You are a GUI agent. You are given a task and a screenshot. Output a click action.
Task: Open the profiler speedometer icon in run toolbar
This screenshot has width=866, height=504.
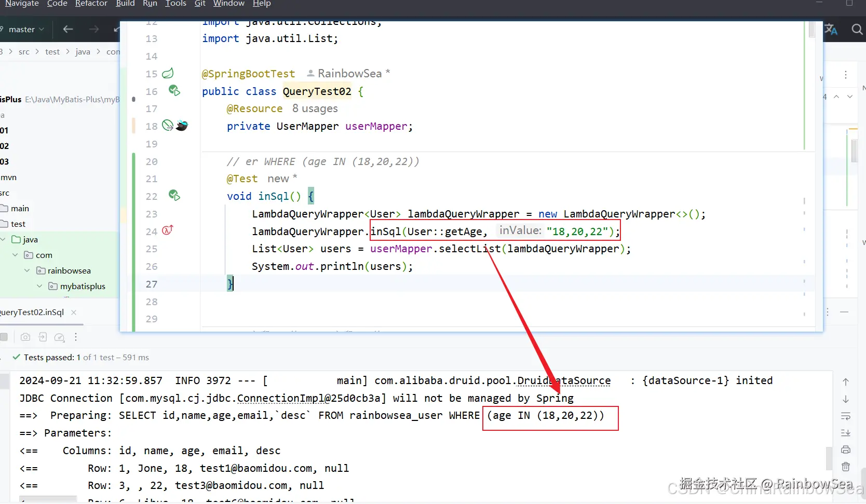tap(60, 337)
